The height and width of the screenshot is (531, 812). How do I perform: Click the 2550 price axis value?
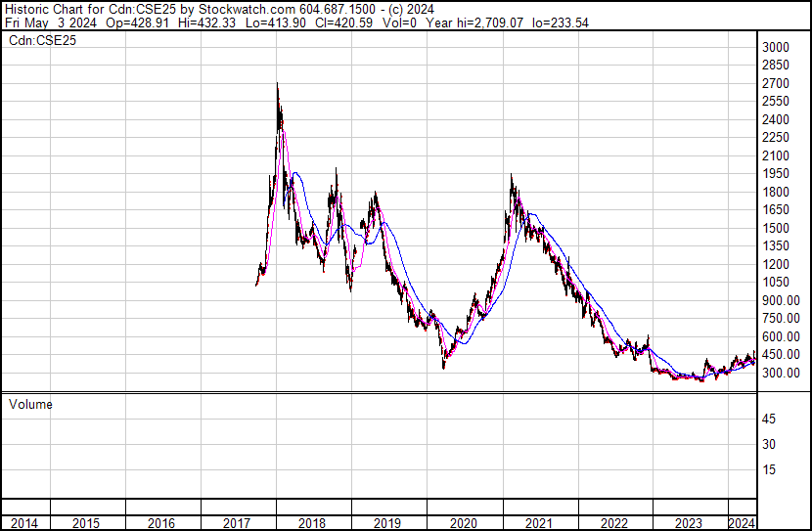tap(776, 102)
